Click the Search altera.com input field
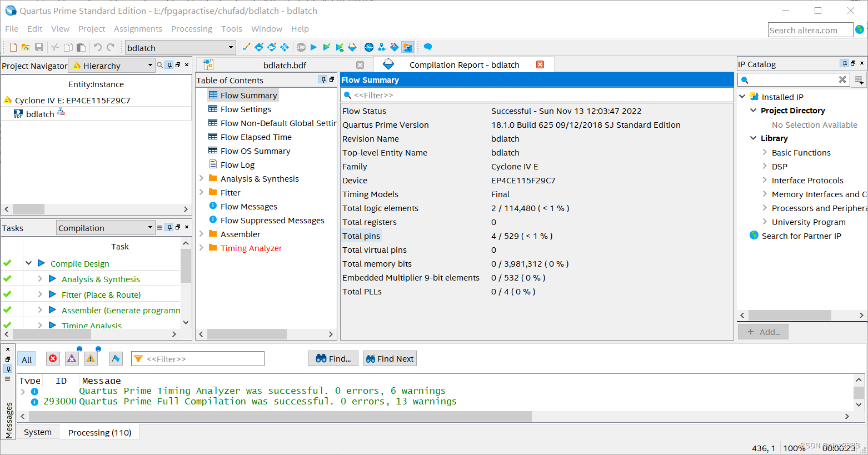The image size is (868, 455). (810, 30)
